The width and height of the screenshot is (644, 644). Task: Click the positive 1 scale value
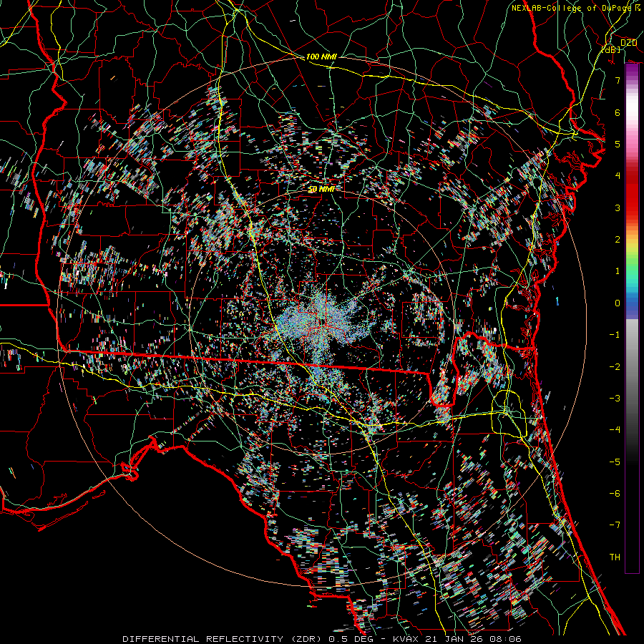pos(618,271)
